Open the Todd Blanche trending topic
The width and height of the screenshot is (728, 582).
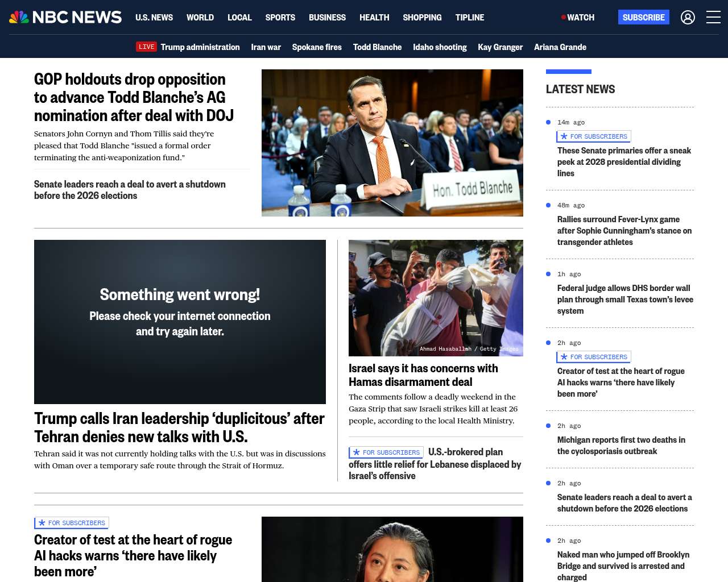(377, 47)
